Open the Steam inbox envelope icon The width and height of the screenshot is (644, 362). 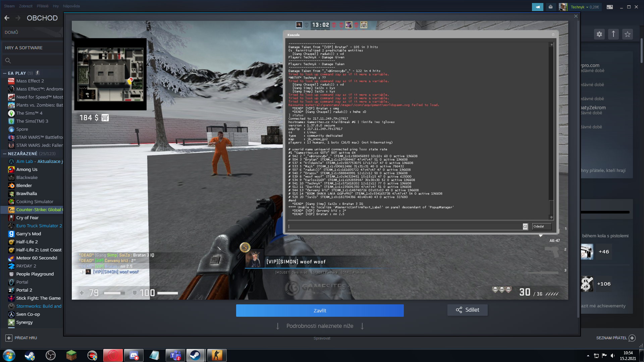pyautogui.click(x=550, y=7)
